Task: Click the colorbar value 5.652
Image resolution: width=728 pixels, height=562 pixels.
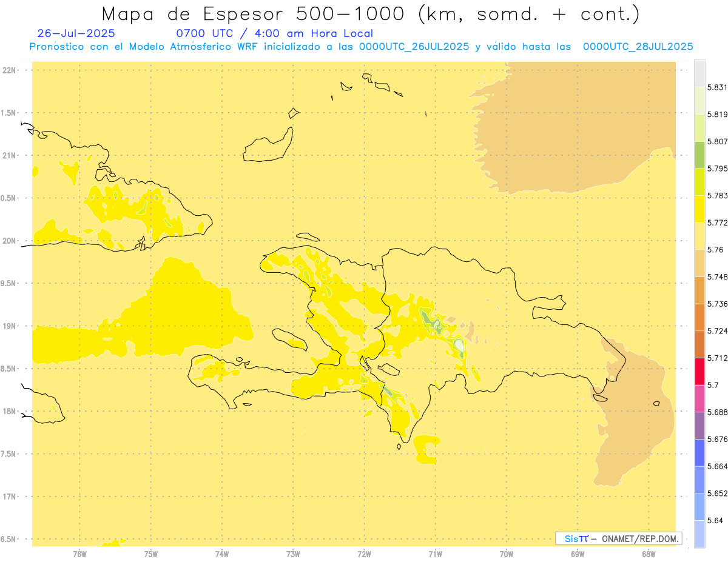Action: tap(717, 493)
